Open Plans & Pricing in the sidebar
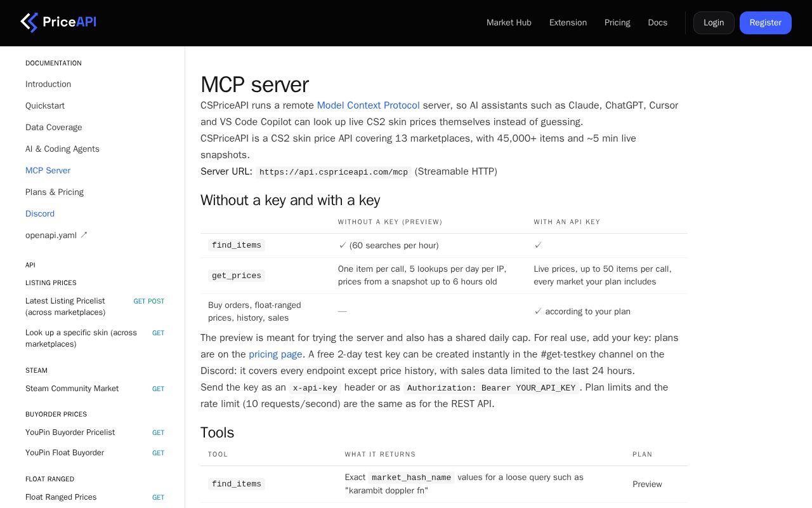This screenshot has width=812, height=508. (55, 192)
